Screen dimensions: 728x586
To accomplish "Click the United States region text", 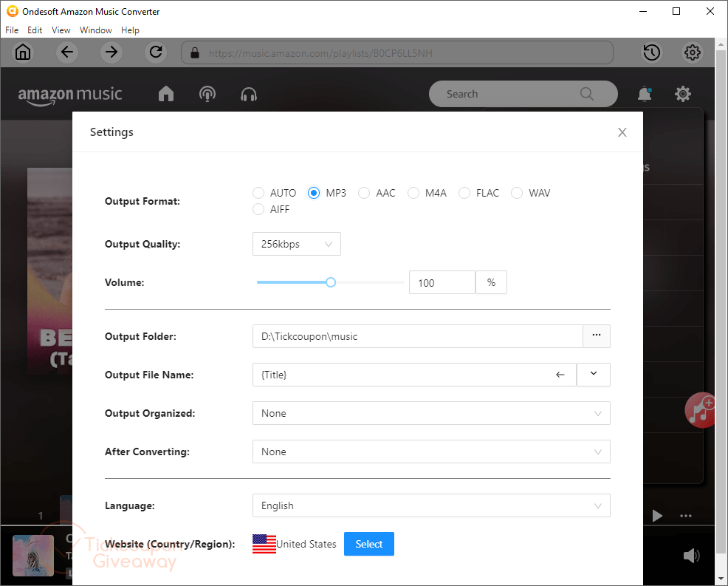I will [x=306, y=544].
